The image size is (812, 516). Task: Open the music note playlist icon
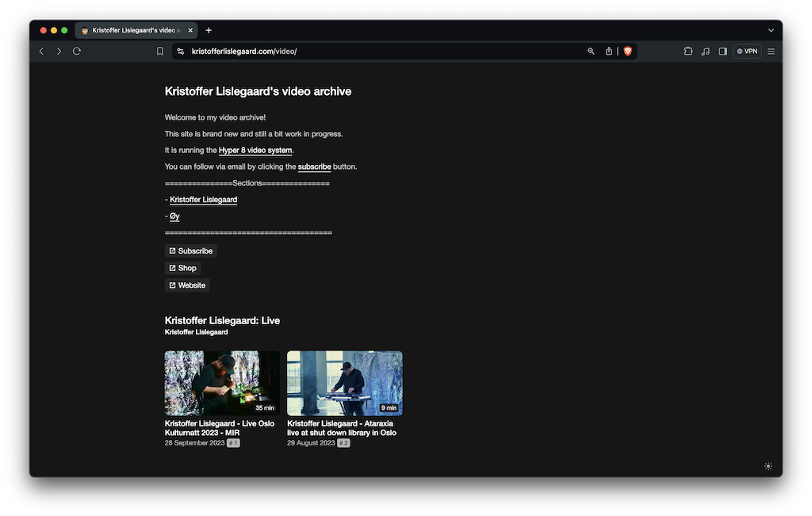click(x=705, y=51)
